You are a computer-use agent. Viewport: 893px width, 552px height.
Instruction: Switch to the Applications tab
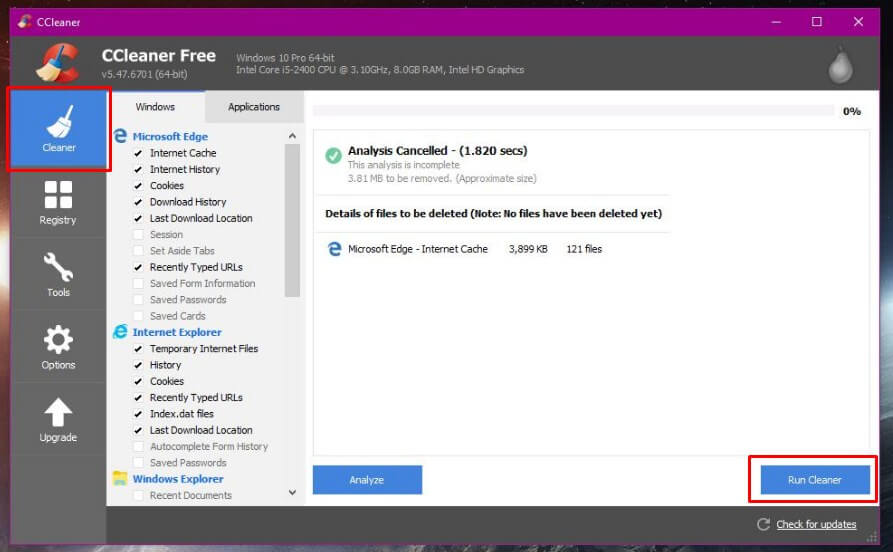[254, 107]
